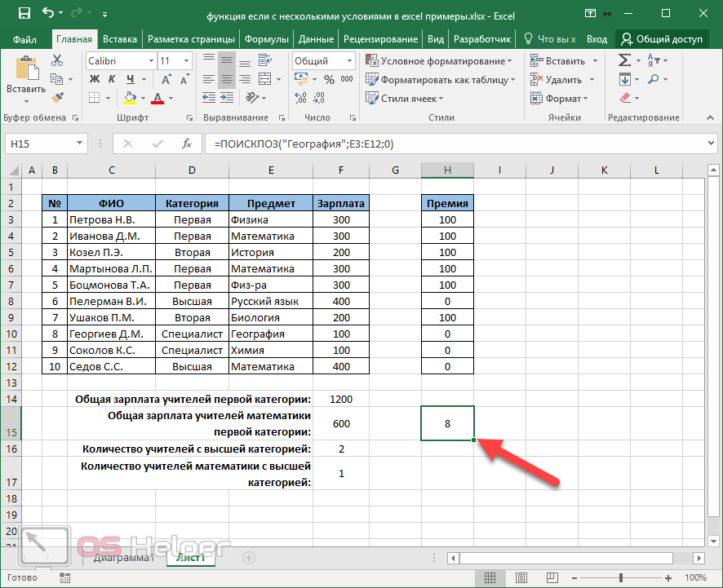Expand the formula bar
Image resolution: width=723 pixels, height=588 pixels.
pos(711,144)
